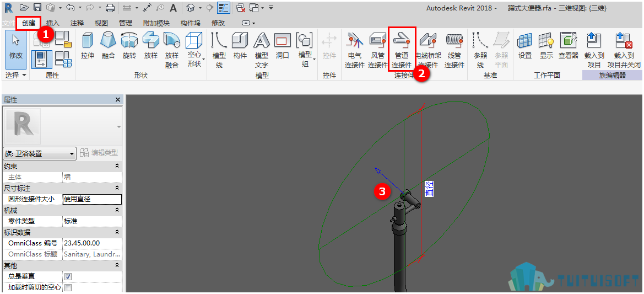Open the 模型组 (Model Group) dropdown
Screen dimensions: 644x294
[x=306, y=49]
